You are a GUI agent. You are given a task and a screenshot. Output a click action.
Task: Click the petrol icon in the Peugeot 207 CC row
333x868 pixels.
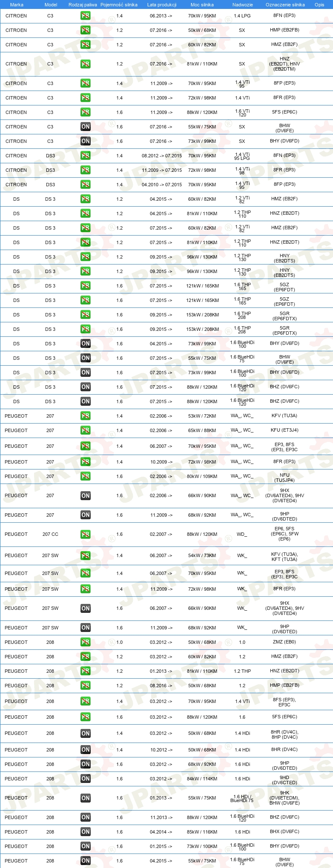pyautogui.click(x=85, y=534)
